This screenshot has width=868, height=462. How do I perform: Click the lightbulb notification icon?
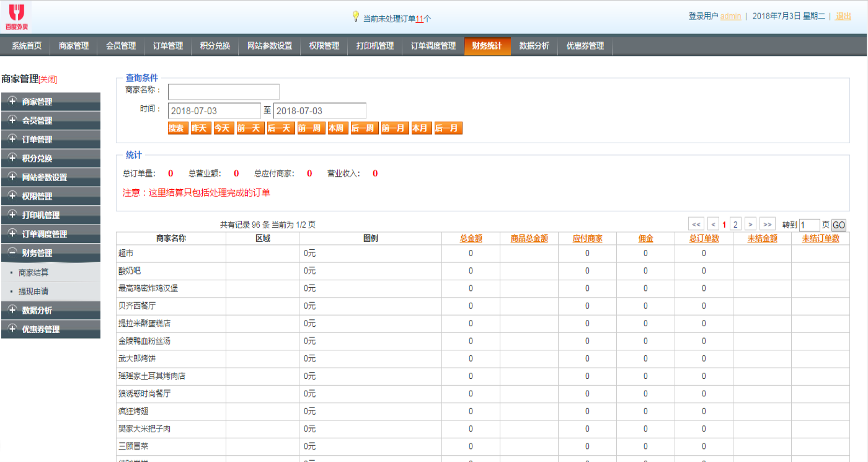(x=356, y=17)
